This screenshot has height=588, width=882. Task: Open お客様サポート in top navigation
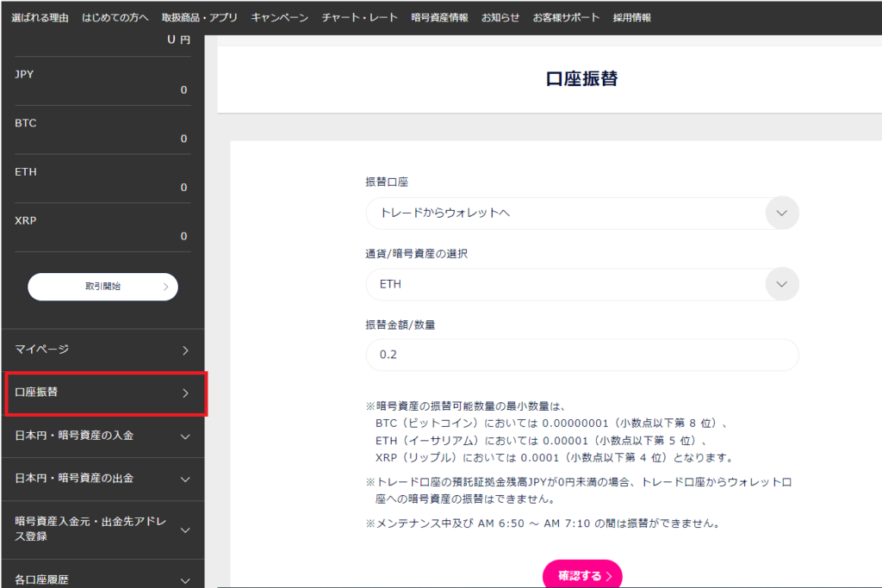click(566, 17)
